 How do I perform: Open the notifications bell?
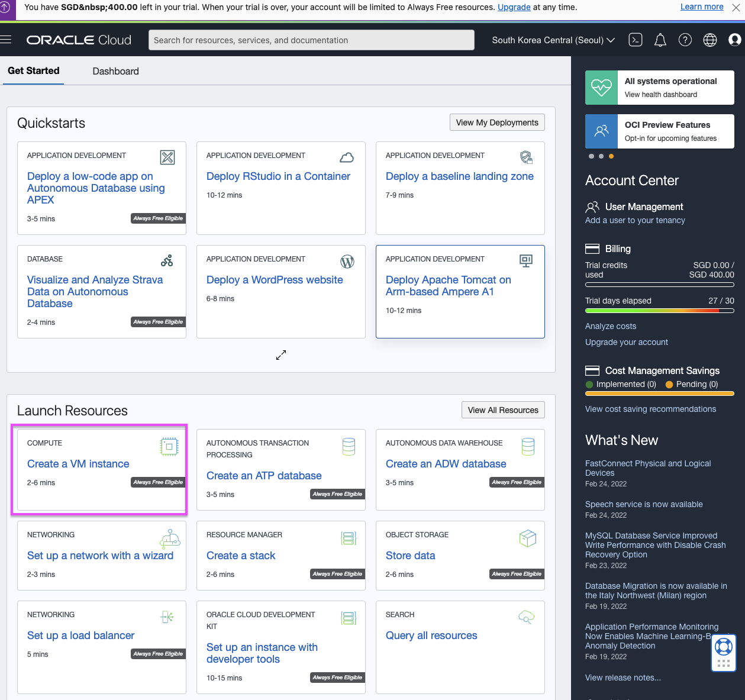click(x=660, y=40)
